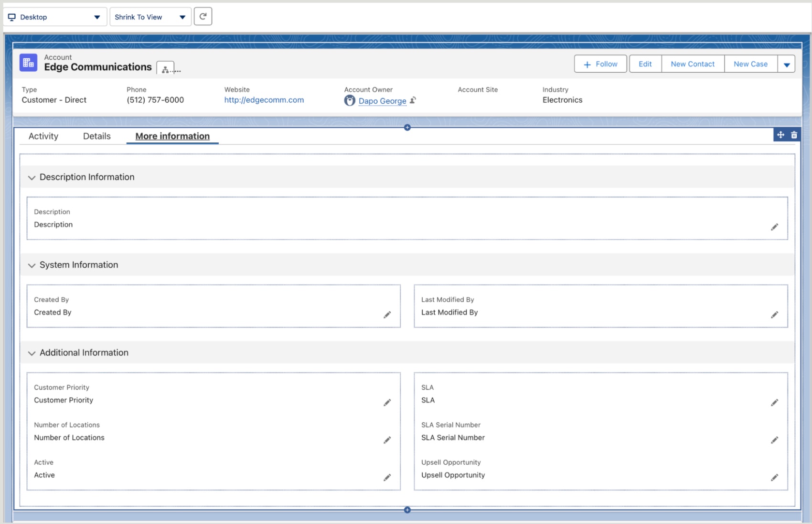
Task: Edit the Created By field pencil
Action: [387, 315]
